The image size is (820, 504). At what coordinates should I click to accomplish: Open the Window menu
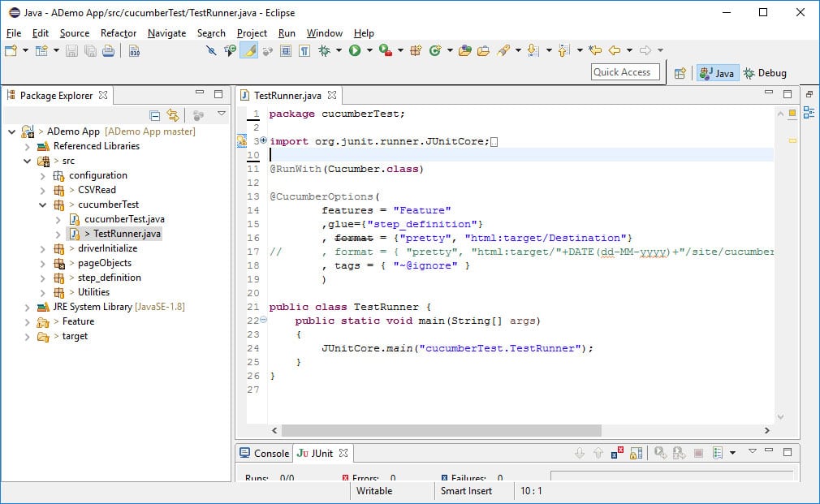(324, 33)
